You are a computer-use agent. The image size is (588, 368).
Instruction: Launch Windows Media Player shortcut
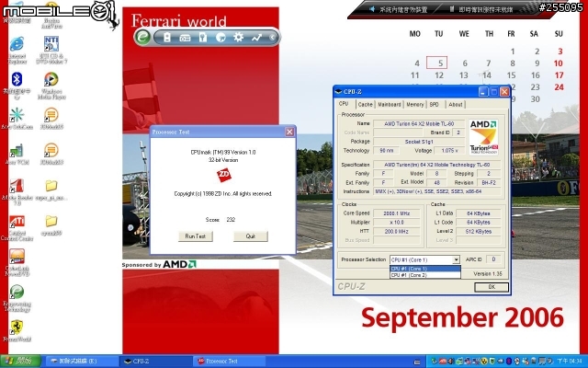51,86
